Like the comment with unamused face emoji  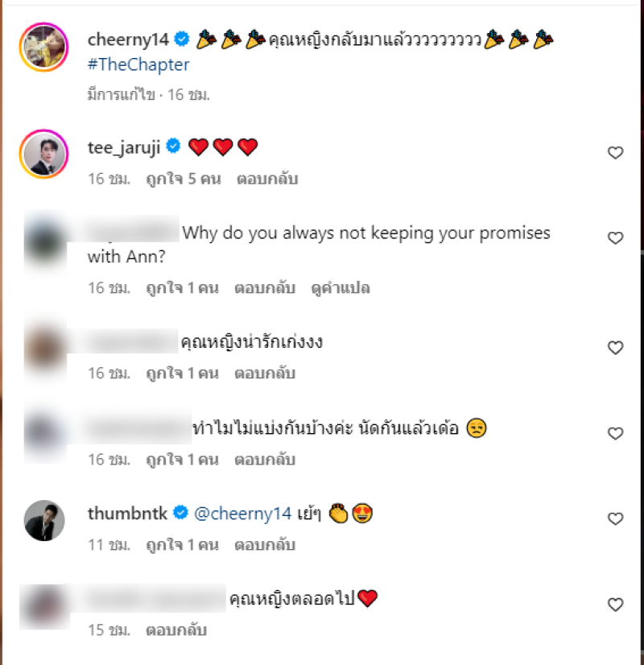tap(615, 433)
